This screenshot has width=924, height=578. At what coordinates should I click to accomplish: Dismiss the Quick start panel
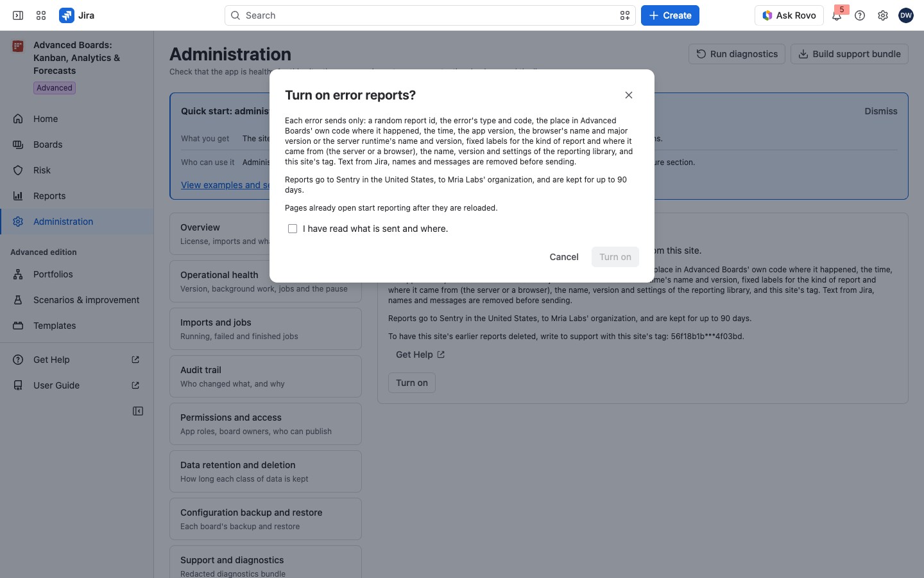(881, 111)
